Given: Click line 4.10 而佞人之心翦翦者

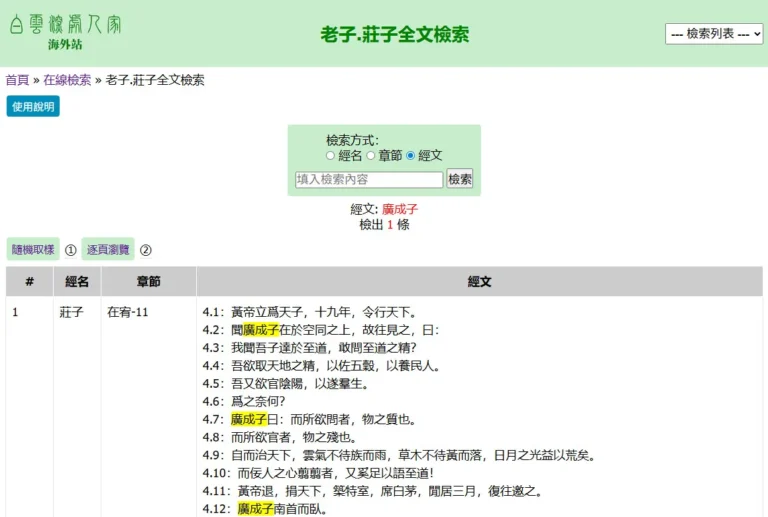Looking at the screenshot, I should tap(318, 473).
